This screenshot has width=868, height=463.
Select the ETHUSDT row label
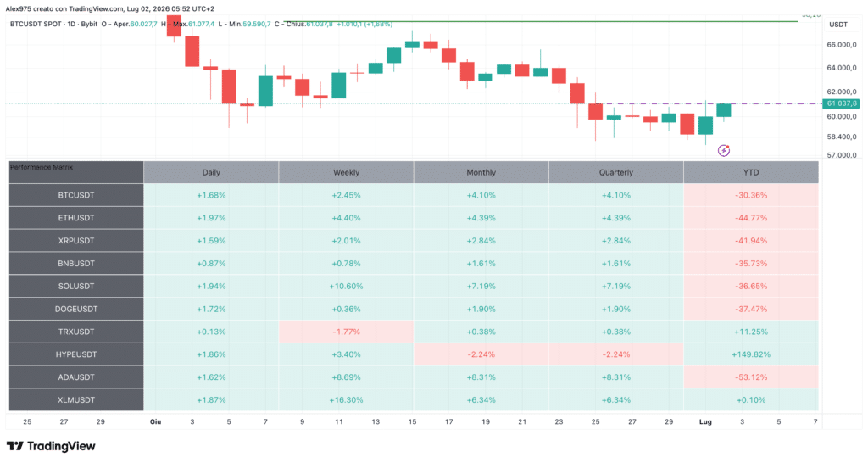point(75,218)
